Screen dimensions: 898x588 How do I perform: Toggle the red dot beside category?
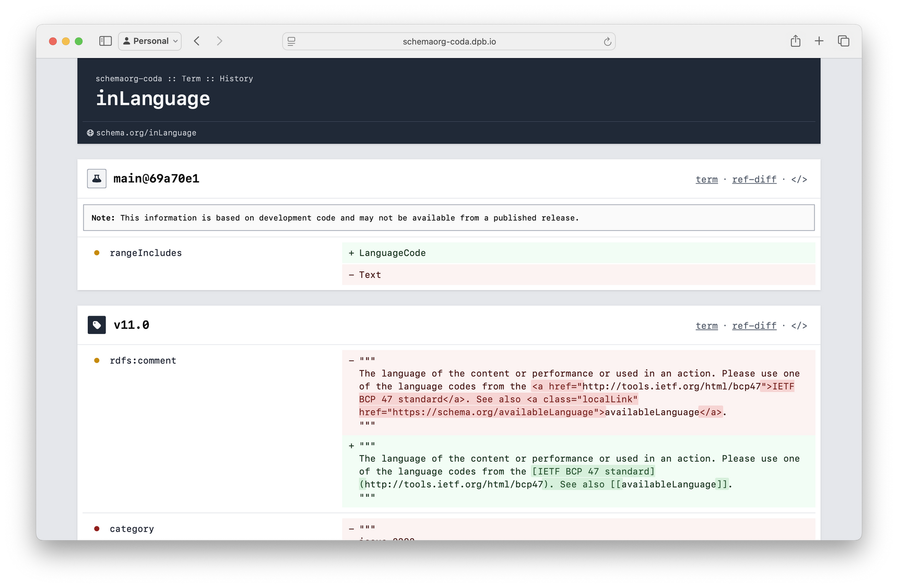(x=97, y=528)
